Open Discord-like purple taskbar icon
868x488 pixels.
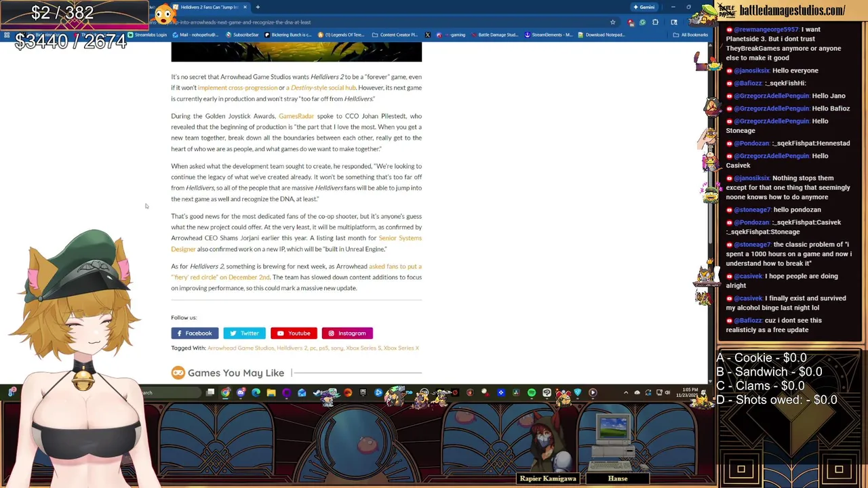click(241, 392)
